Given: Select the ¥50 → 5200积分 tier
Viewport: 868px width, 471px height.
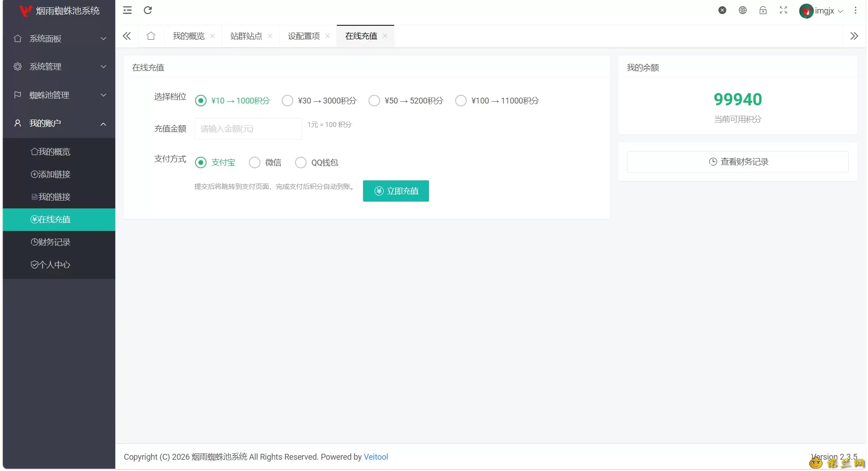Looking at the screenshot, I should (x=406, y=101).
